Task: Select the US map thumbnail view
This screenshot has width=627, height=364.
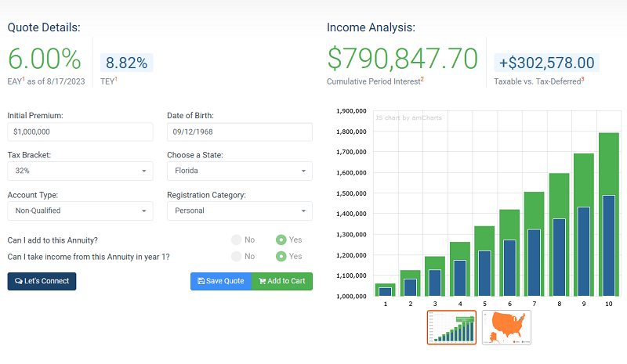Action: point(506,327)
